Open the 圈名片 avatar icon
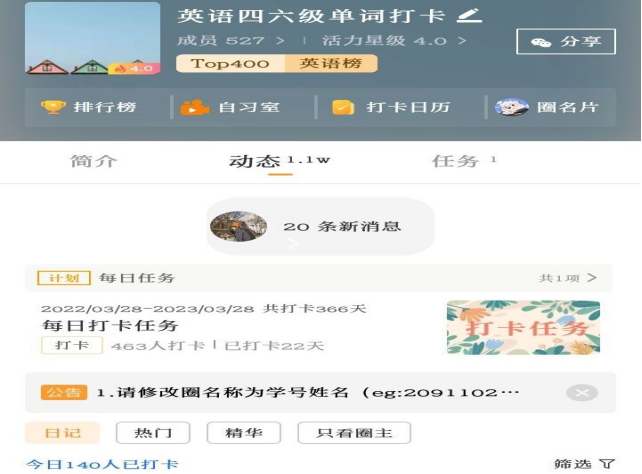The image size is (642, 474). pos(511,107)
